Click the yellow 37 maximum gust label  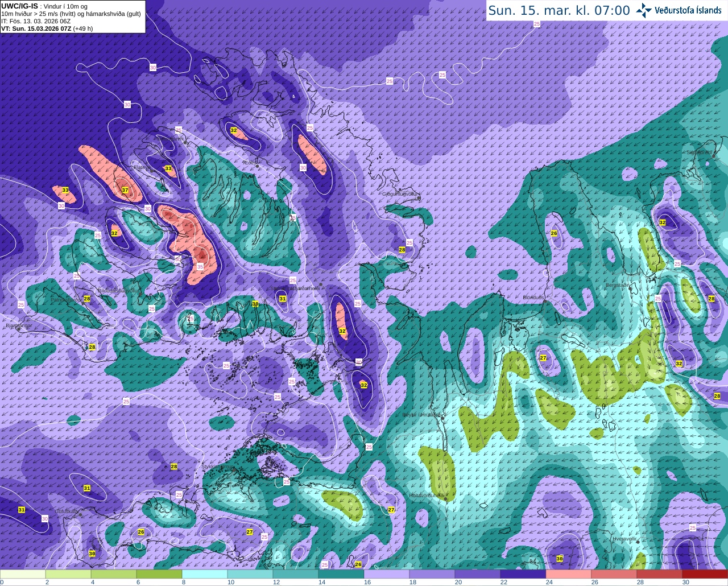pyautogui.click(x=125, y=190)
